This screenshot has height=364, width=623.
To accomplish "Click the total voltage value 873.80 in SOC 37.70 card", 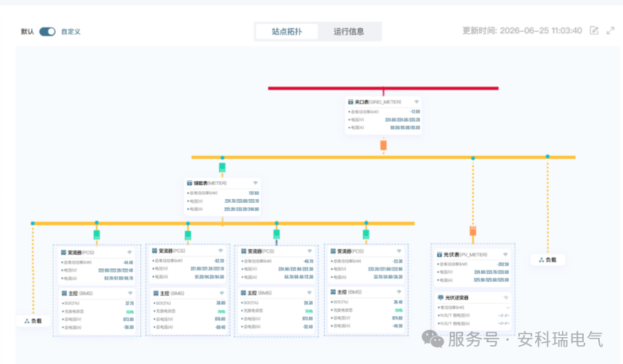I will tap(129, 319).
